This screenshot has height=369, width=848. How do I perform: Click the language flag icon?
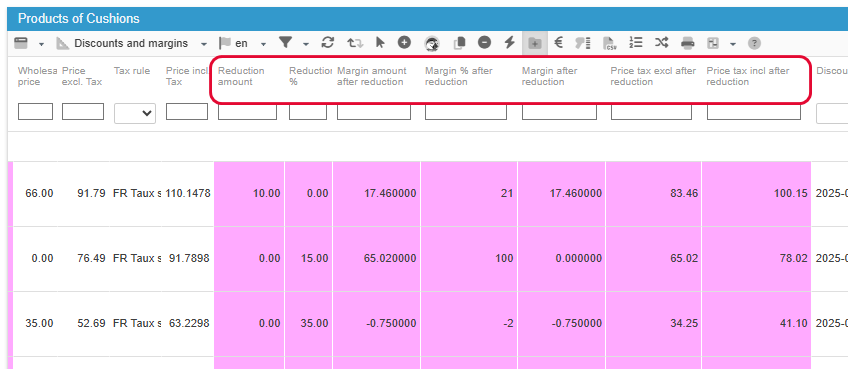tap(224, 43)
